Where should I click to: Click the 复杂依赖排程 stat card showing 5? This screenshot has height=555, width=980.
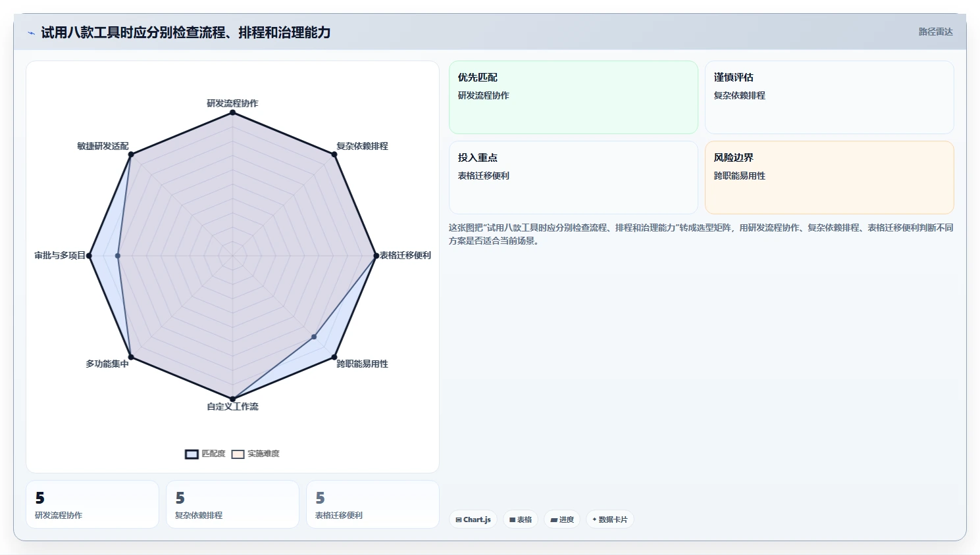(232, 504)
